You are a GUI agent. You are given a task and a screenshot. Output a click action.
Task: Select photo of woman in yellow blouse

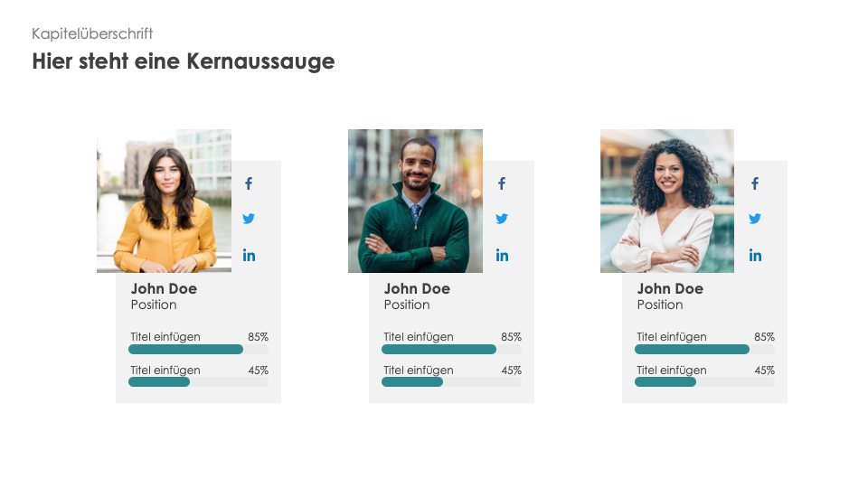coord(164,201)
